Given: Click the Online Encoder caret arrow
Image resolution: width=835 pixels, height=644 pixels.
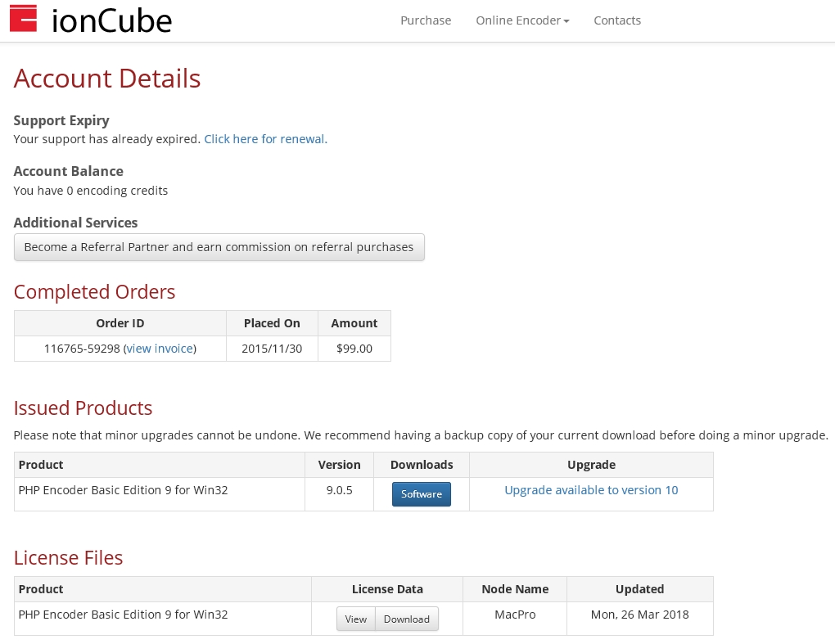Looking at the screenshot, I should tap(566, 21).
